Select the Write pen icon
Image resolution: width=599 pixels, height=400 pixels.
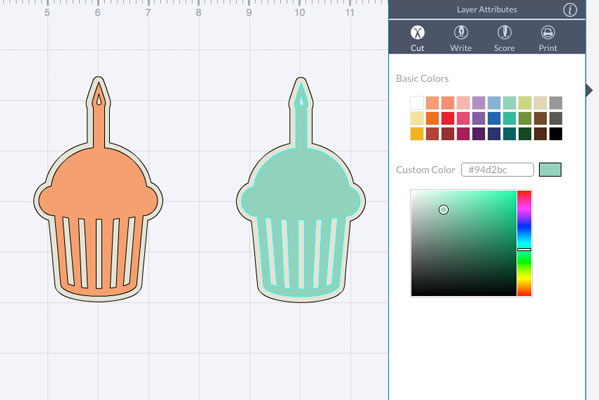pos(461,32)
